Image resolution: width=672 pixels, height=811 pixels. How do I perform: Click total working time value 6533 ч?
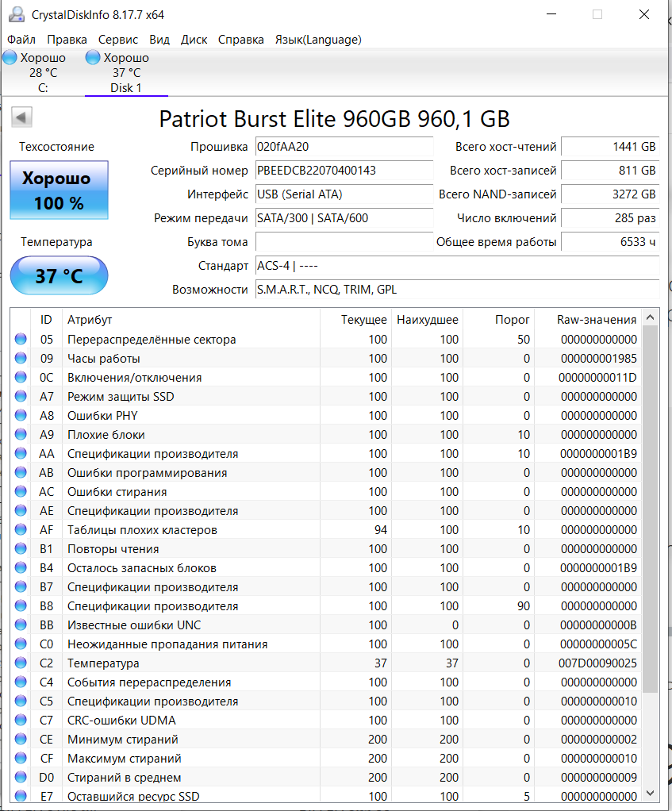tap(610, 242)
